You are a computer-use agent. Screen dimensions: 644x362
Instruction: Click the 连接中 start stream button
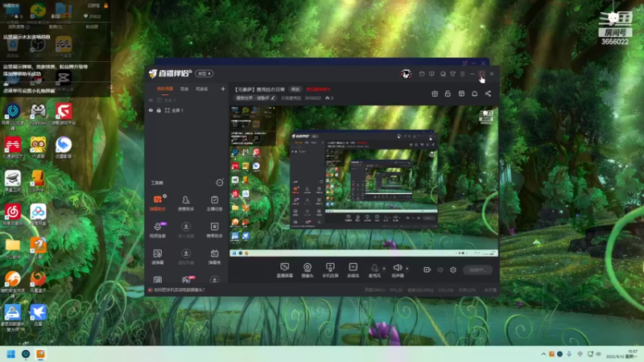477,270
